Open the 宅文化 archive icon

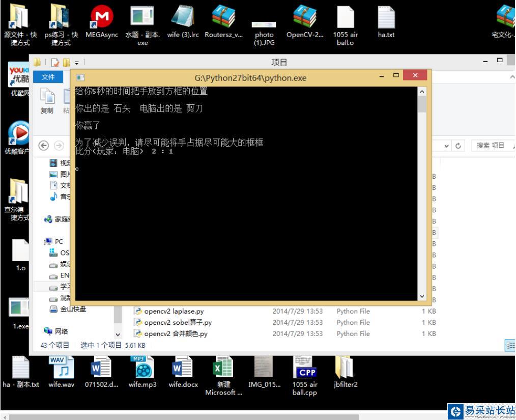click(505, 16)
